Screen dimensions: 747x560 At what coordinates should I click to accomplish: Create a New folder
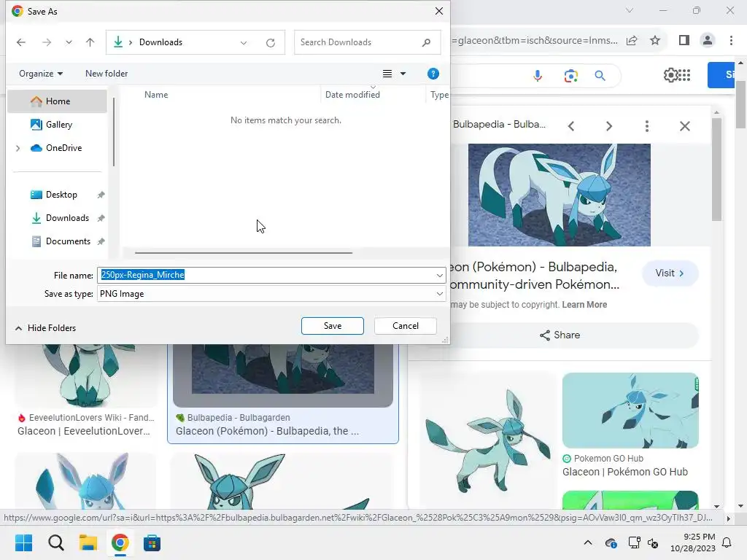click(107, 74)
